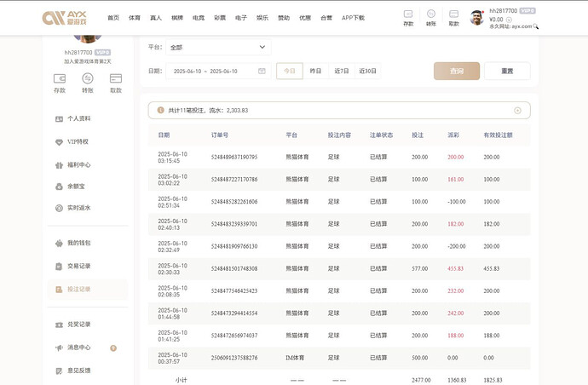Image resolution: width=588 pixels, height=385 pixels.
Task: Click the 查询 search button
Action: point(456,72)
